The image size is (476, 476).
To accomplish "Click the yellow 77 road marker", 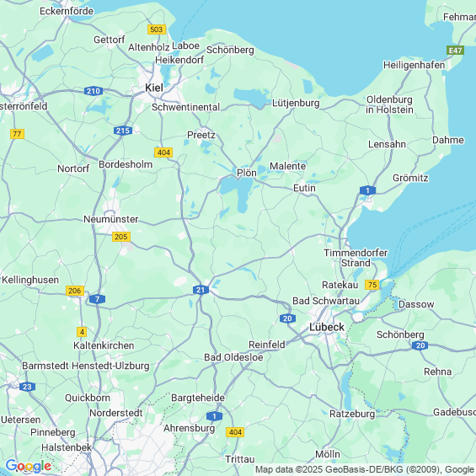I will pyautogui.click(x=18, y=134).
